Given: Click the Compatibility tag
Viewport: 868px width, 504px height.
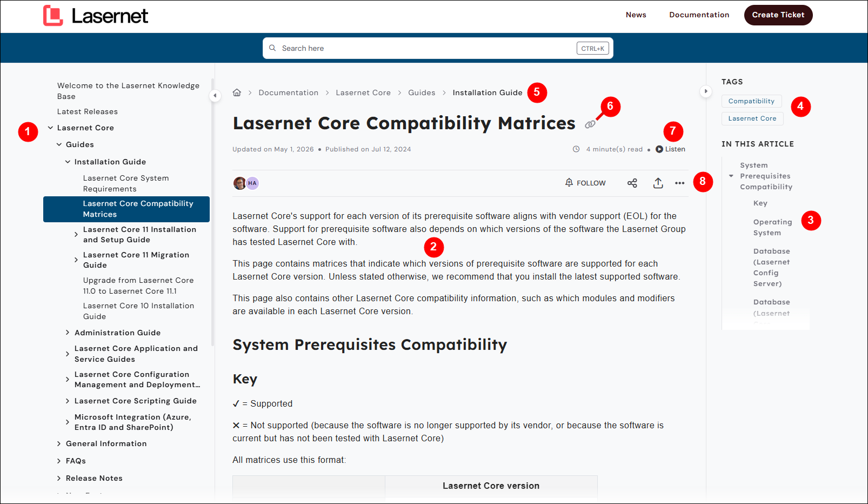Looking at the screenshot, I should [751, 101].
